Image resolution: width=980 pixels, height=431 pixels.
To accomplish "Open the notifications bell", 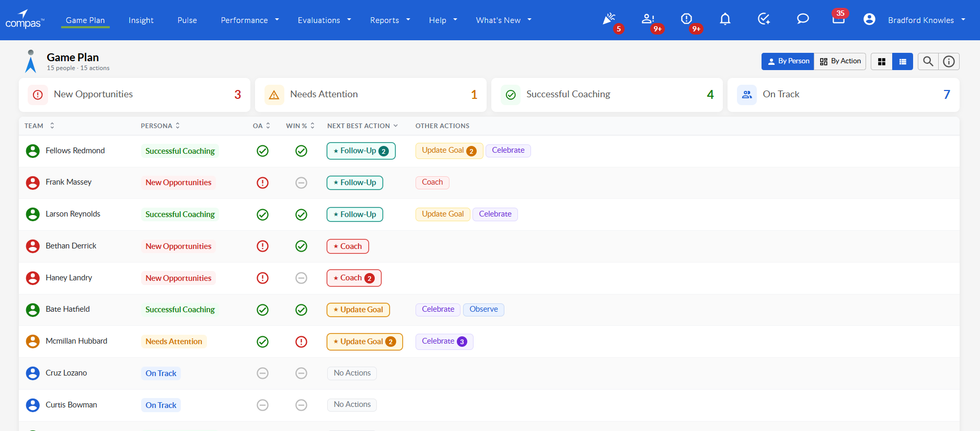I will [725, 19].
